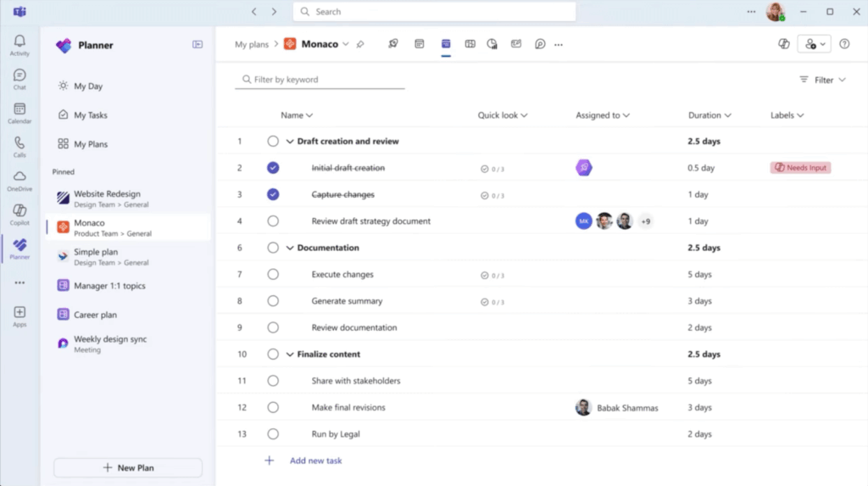Collapse the Finalize content group
This screenshot has height=486, width=868.
tap(290, 354)
